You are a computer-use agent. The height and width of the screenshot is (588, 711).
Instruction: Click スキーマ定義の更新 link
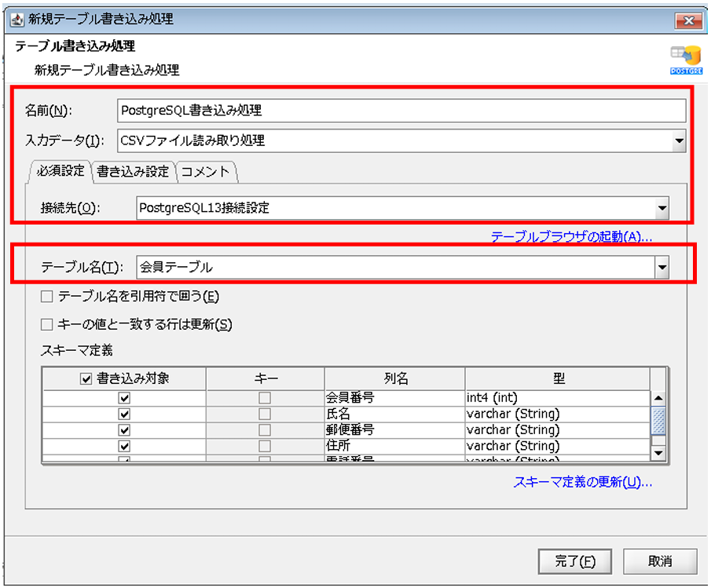click(x=583, y=482)
